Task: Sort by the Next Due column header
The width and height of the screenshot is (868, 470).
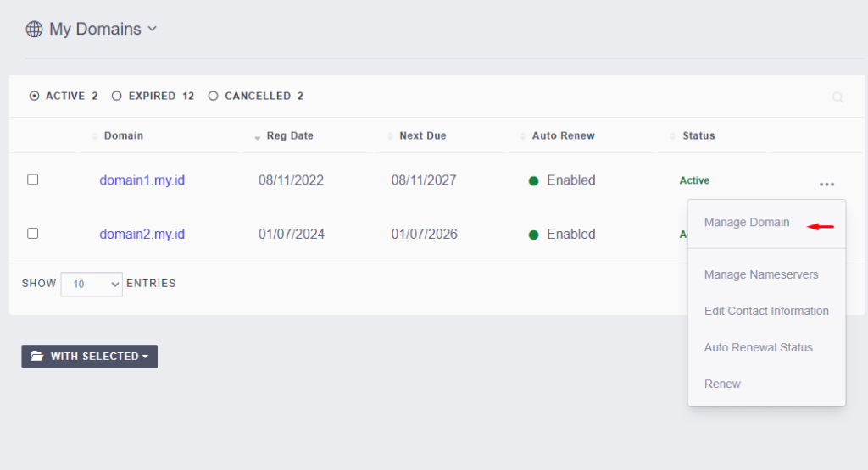Action: point(422,135)
